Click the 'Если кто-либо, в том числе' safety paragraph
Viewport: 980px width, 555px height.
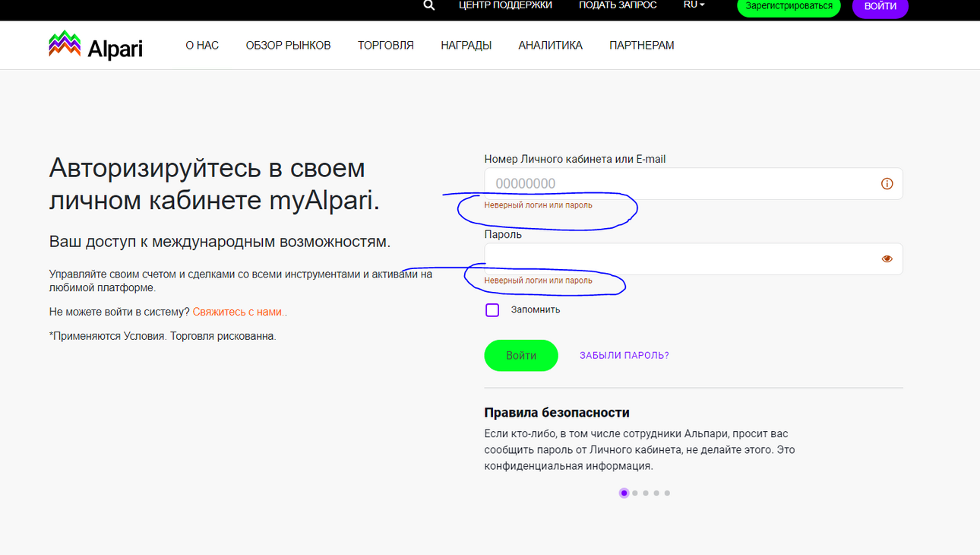click(640, 450)
